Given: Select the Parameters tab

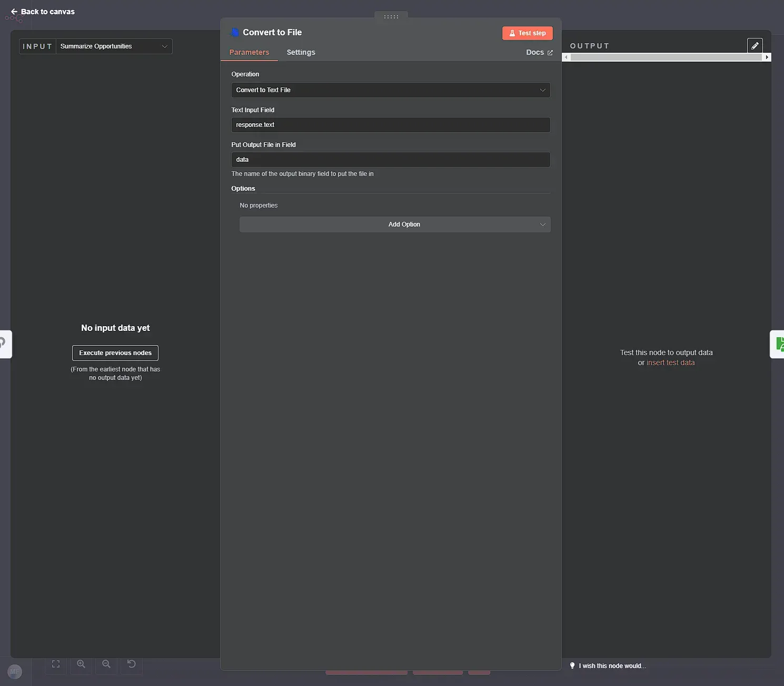Looking at the screenshot, I should (x=249, y=52).
